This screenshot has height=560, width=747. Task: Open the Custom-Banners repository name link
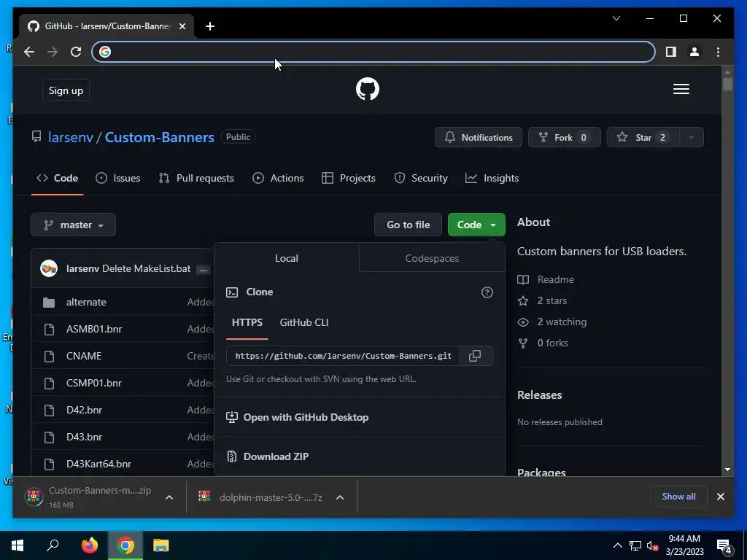(x=160, y=137)
